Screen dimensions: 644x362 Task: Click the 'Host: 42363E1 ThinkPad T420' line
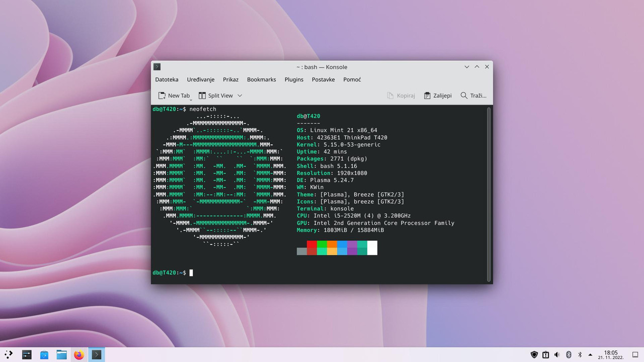(x=342, y=137)
